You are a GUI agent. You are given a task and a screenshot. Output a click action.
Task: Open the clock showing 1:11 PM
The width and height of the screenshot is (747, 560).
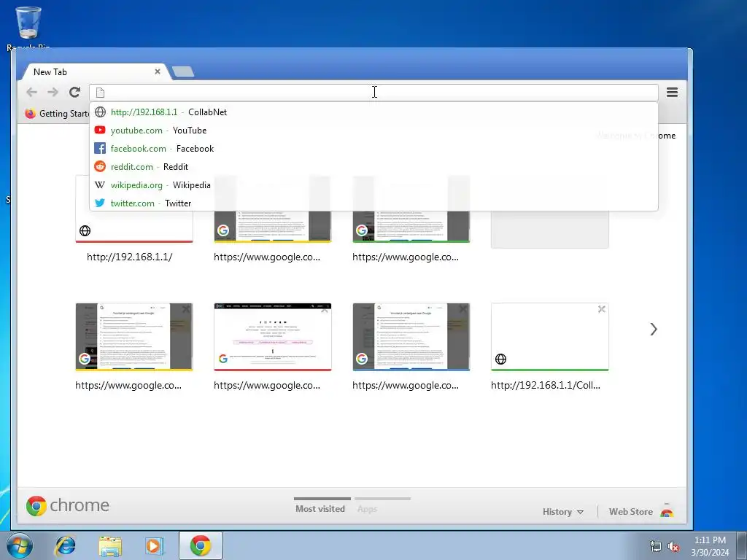coord(710,546)
